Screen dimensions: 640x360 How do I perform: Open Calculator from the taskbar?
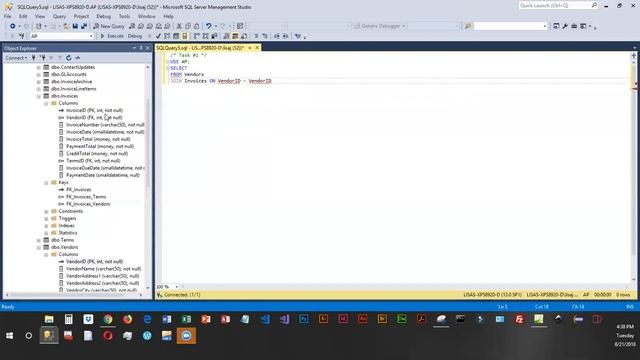(69, 319)
